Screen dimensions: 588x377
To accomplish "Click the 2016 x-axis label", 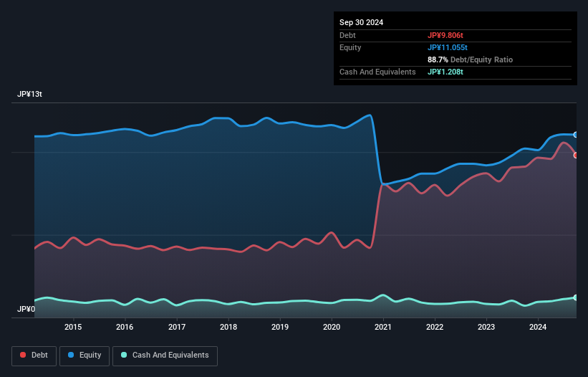I will (x=125, y=327).
